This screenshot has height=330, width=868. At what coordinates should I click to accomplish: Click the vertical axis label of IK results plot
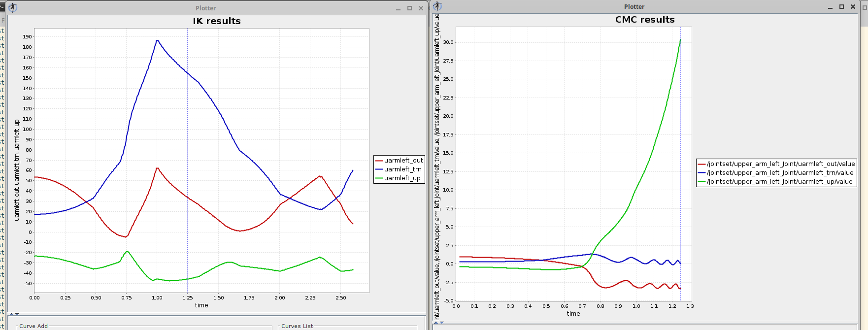click(17, 170)
